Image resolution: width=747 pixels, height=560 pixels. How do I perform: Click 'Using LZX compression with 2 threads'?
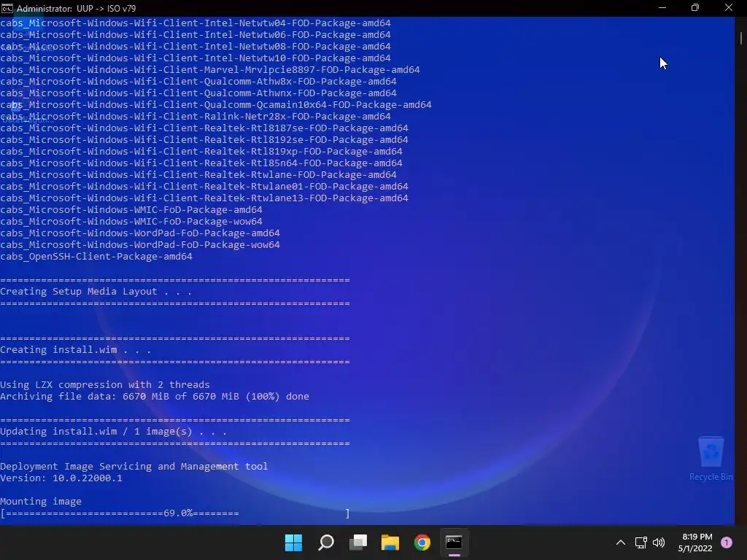105,385
